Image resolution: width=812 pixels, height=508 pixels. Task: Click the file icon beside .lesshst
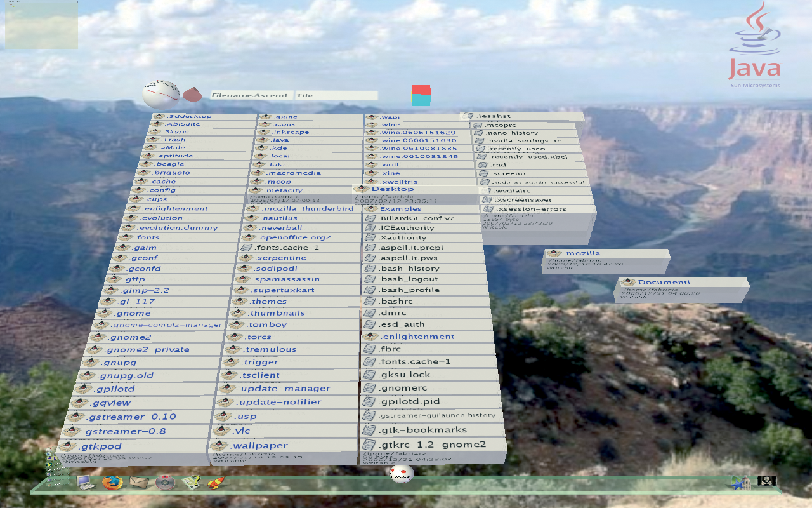[469, 116]
